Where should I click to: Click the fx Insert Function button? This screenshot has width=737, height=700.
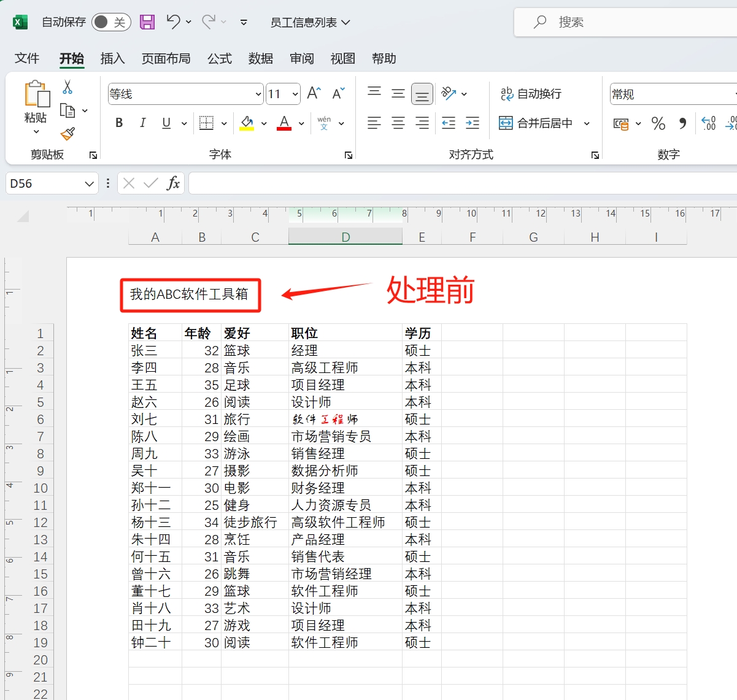point(174,183)
